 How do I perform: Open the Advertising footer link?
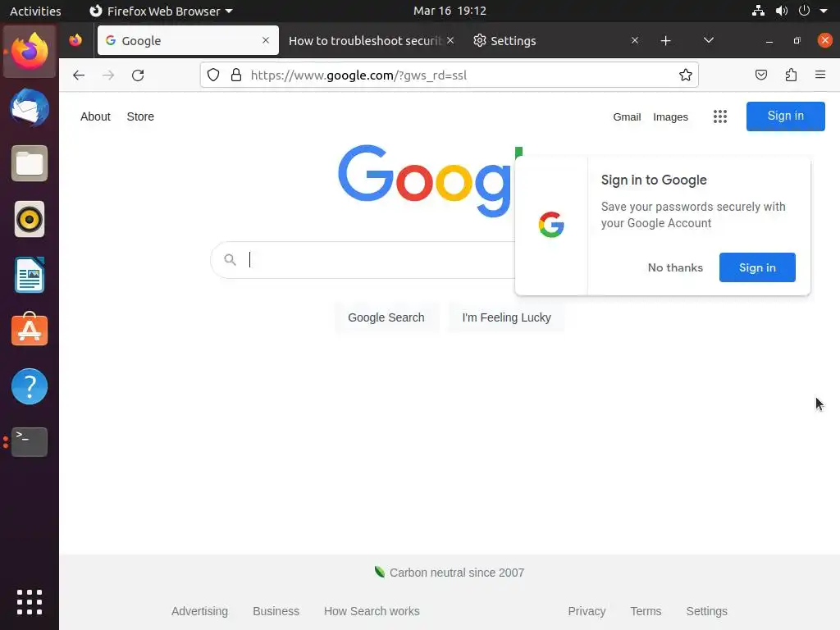[199, 611]
